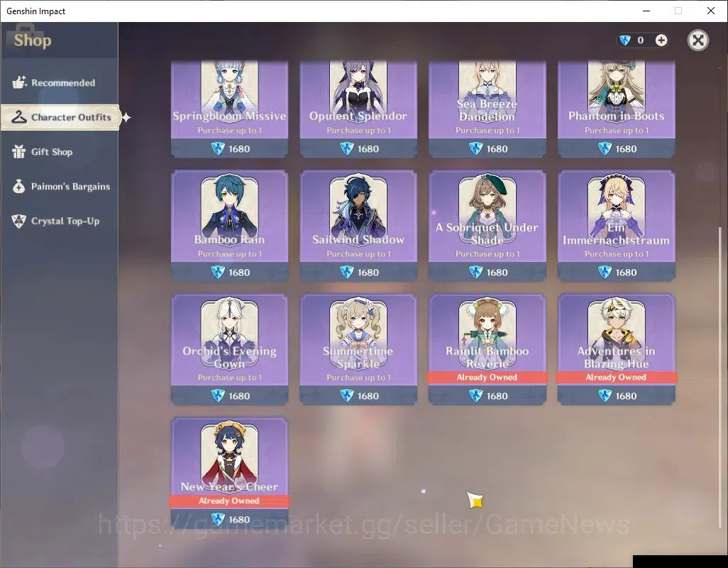Minimize the Genshin Impact window
This screenshot has width=728, height=568.
(x=646, y=11)
